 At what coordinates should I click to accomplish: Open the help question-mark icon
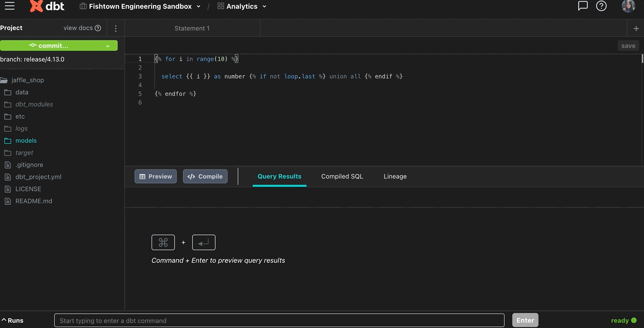coord(601,6)
